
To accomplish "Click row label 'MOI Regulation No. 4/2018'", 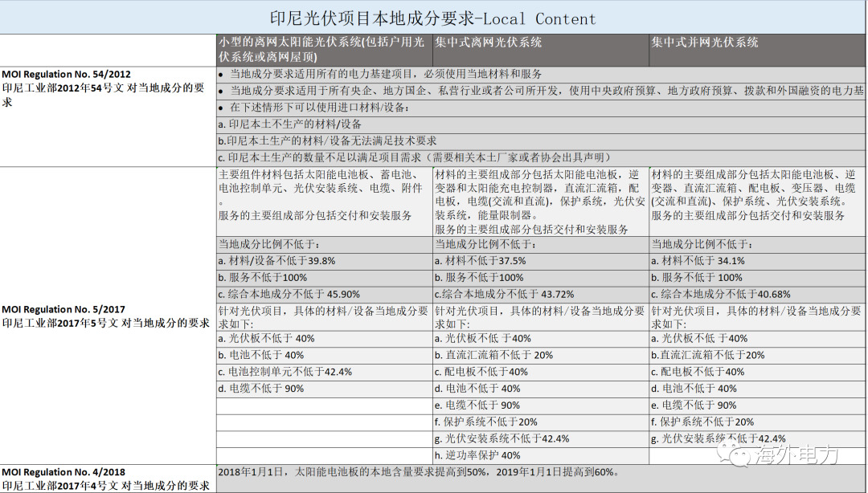I will (x=63, y=472).
